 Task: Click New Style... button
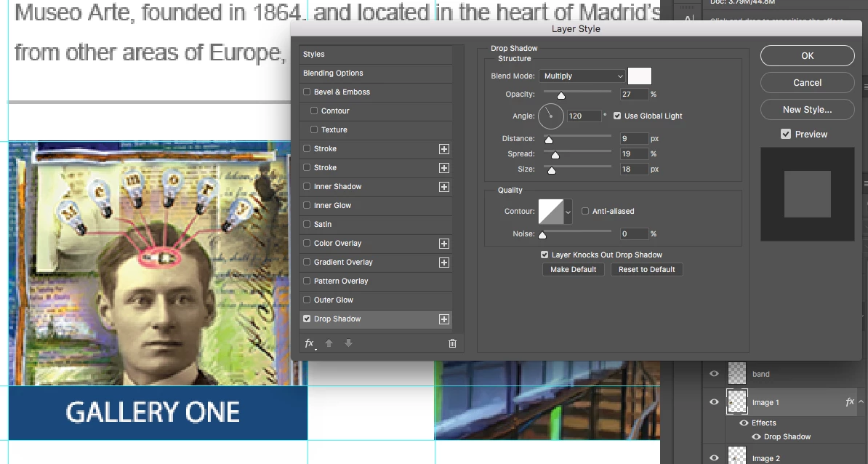807,110
